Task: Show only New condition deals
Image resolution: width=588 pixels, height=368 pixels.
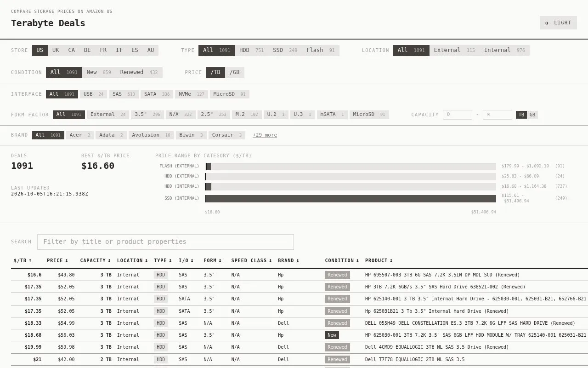Action: pos(99,73)
